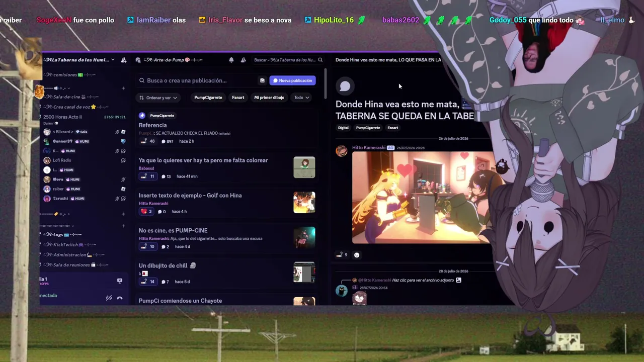Screen dimensions: 644x362
Task: Click the magnifier in the server search box
Action: click(320, 60)
